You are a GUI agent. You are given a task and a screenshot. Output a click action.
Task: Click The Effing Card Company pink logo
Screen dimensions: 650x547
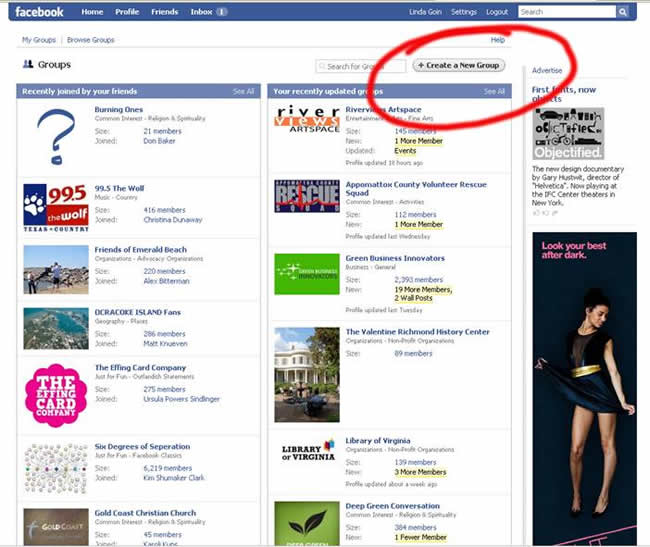(x=56, y=395)
